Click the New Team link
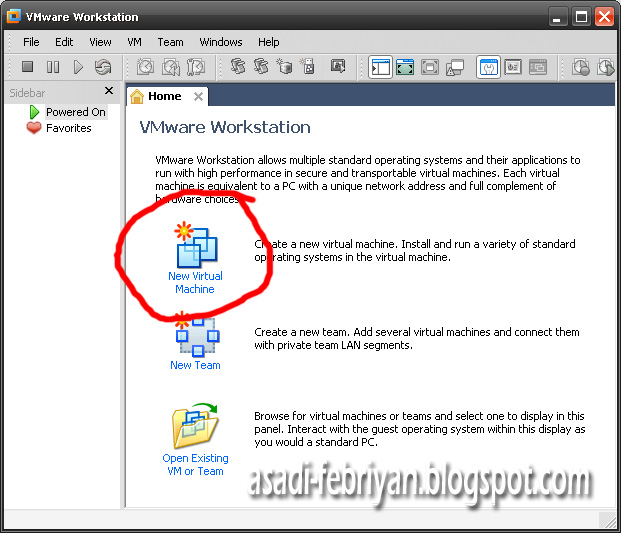This screenshot has height=533, width=621. click(x=195, y=365)
